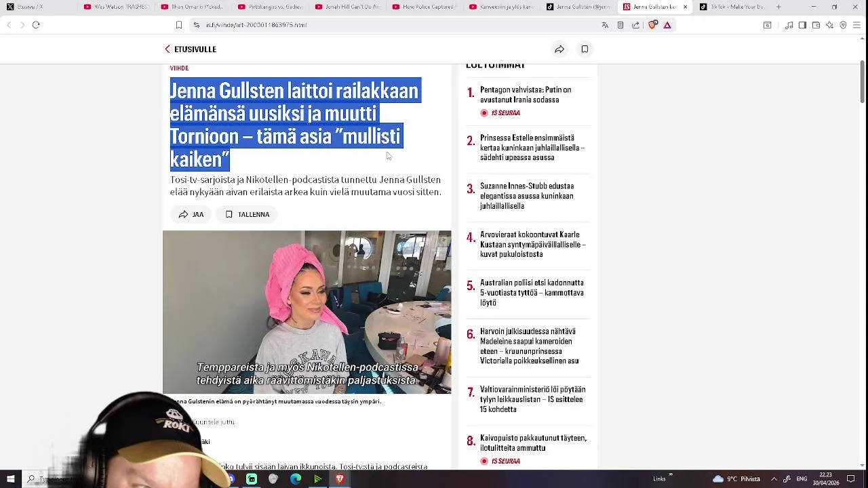868x488 pixels.
Task: Open Brave browser taskbar icon
Action: click(340, 479)
